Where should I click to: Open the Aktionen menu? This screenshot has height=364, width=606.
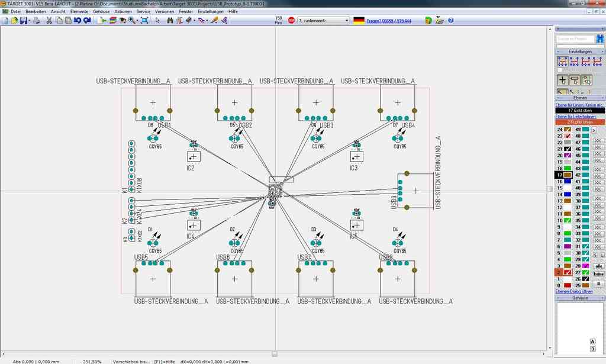tap(123, 12)
